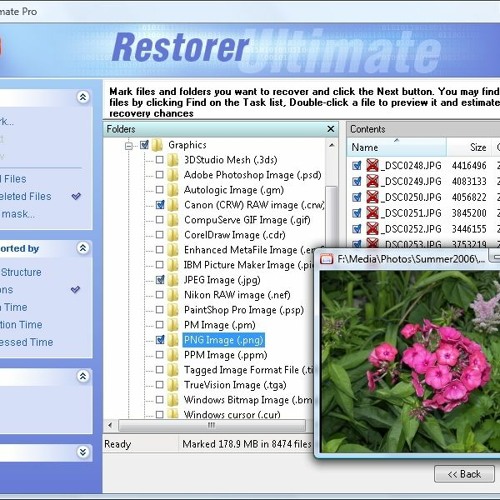The image size is (500, 500).
Task: Unmark the _DSC0248.JPG file checkbox
Action: 357,165
